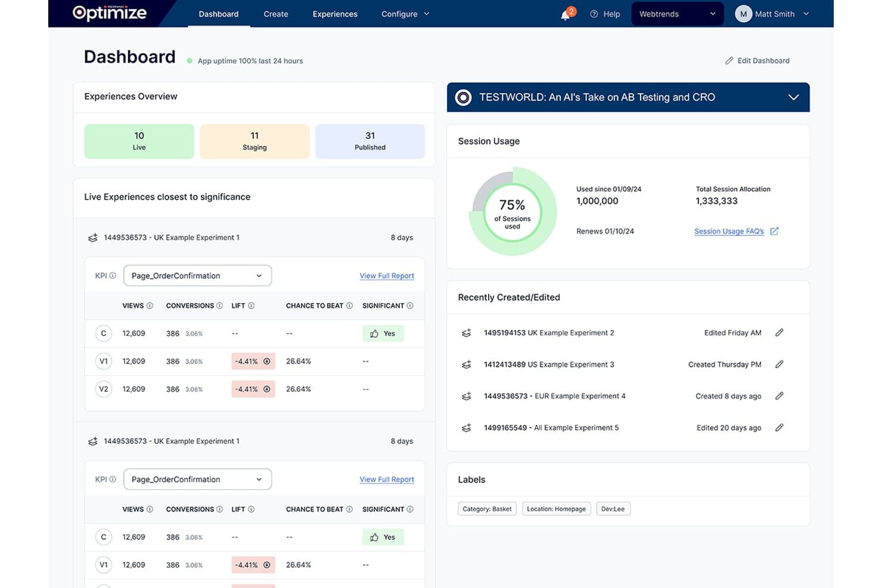Switch to the Experiences tab
This screenshot has width=882, height=588.
click(335, 14)
